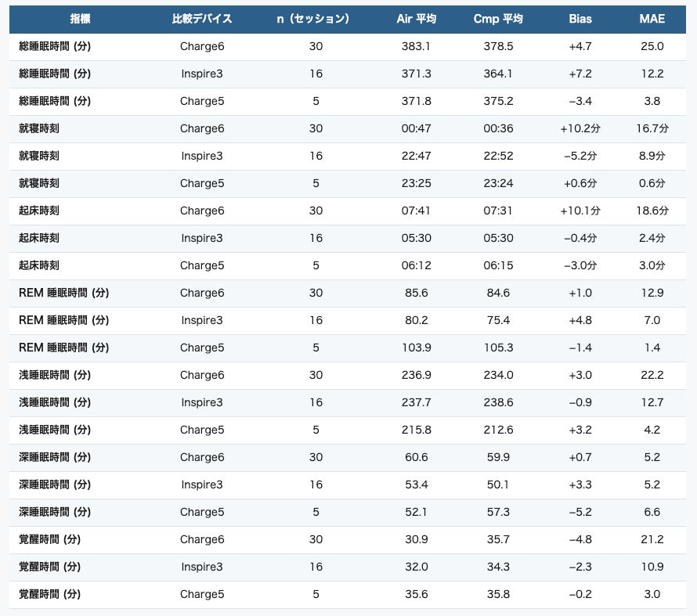Click the +10.2分 Bias value

click(580, 128)
